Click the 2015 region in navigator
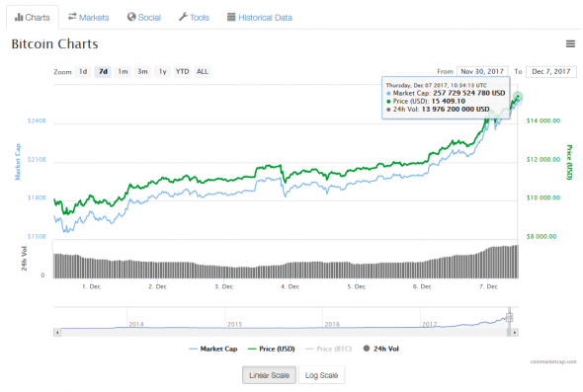Viewport: 583px width, 392px height. (x=274, y=318)
